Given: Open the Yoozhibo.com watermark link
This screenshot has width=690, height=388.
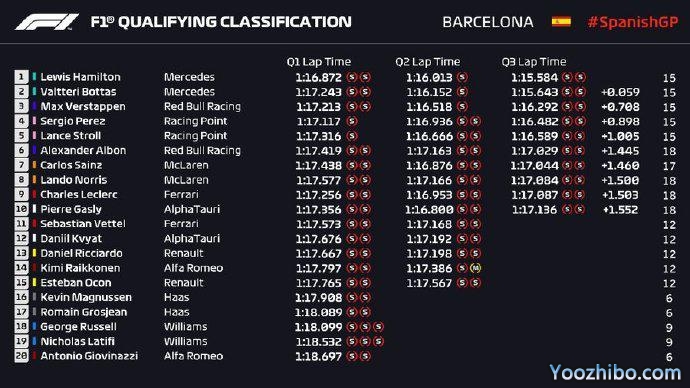Looking at the screenshot, I should coord(615,373).
